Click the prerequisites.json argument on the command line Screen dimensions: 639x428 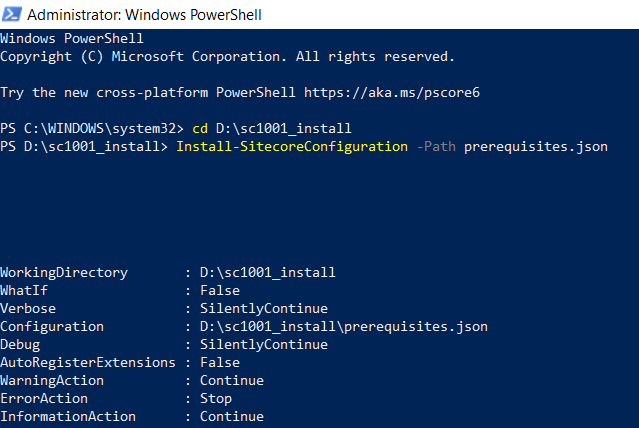click(536, 147)
